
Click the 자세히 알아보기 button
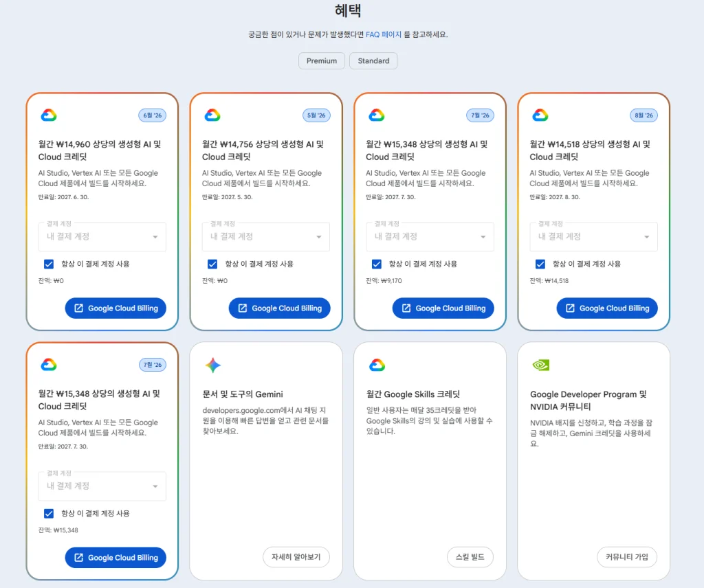pos(296,557)
